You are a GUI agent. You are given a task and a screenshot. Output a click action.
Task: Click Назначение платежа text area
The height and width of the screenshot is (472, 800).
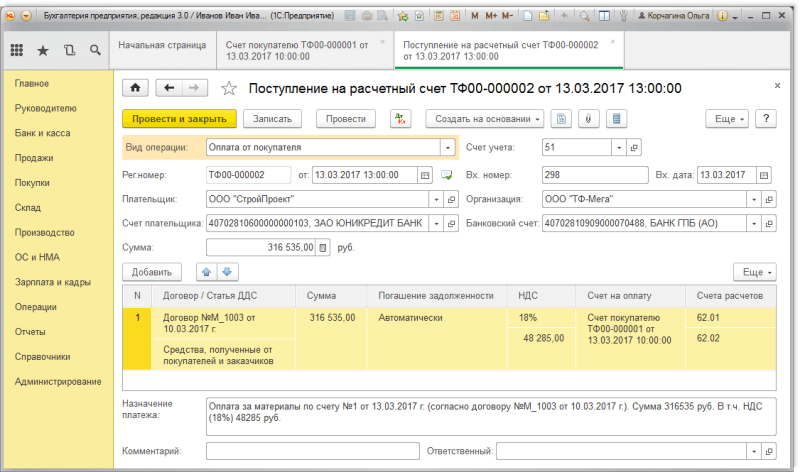(491, 417)
